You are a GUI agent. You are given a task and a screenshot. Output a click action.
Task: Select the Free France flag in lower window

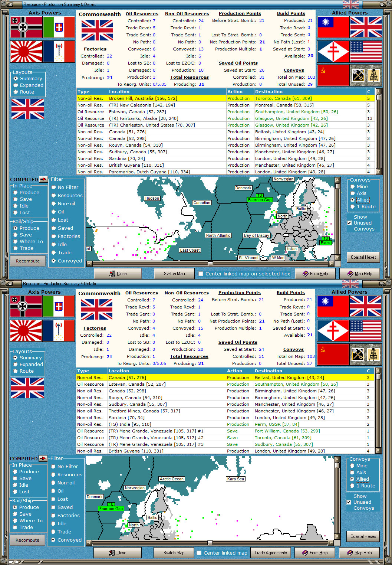click(333, 330)
